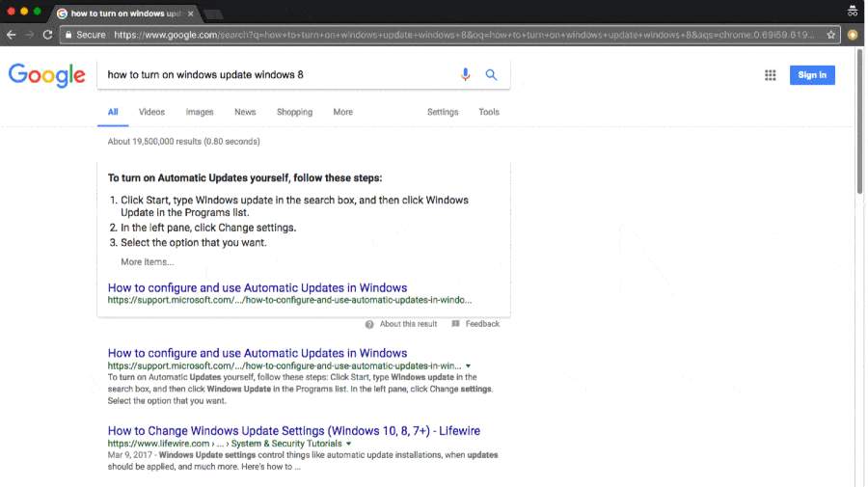This screenshot has width=868, height=487.
Task: Switch to Shopping results tab
Action: coord(294,112)
